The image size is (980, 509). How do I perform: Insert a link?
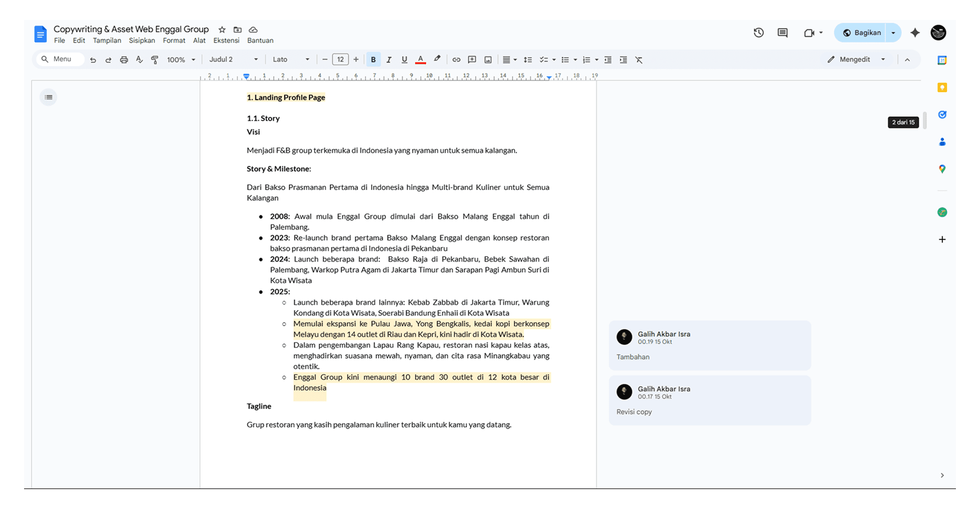click(456, 60)
